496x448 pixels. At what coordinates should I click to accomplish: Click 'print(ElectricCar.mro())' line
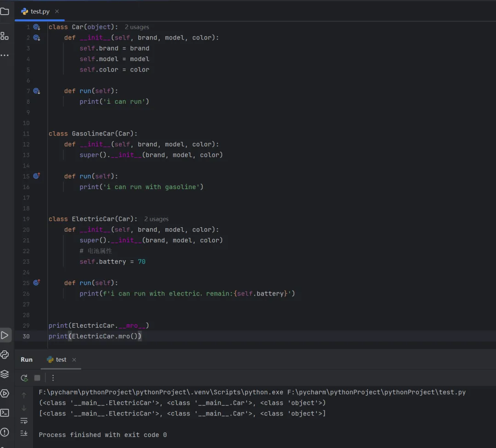(x=95, y=336)
